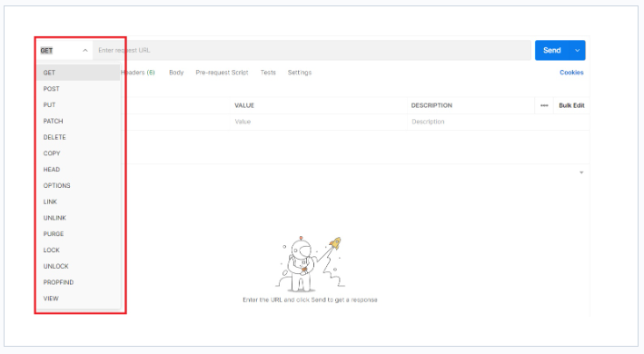Select COPY method entry
Screen dimensions: 644x354
78,153
